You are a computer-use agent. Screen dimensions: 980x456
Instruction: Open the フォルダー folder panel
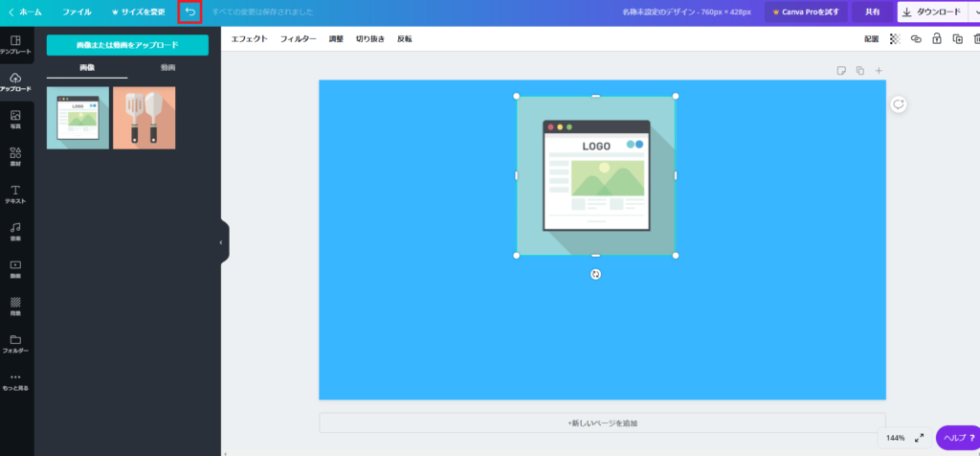click(x=15, y=344)
